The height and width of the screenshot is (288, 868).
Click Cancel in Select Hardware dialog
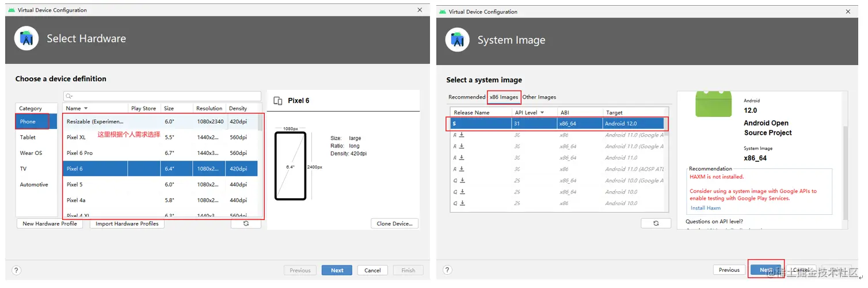[x=372, y=270]
